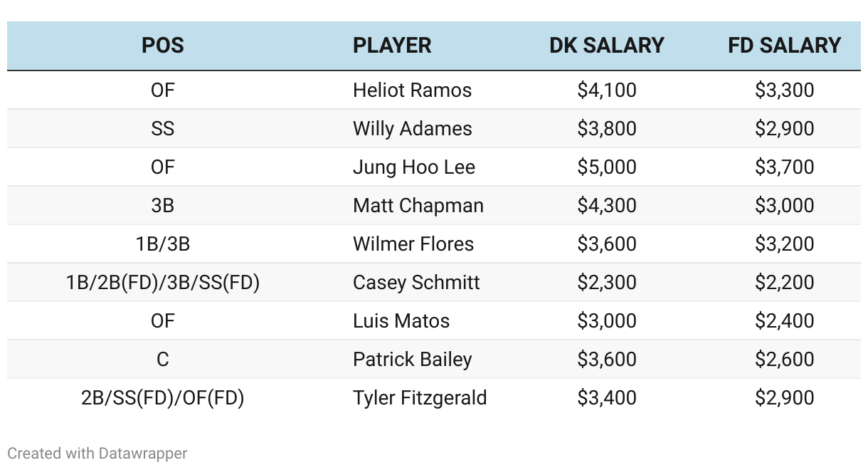Click Casey Schmitt's name
Image resolution: width=868 pixels, height=470 pixels.
coord(416,283)
